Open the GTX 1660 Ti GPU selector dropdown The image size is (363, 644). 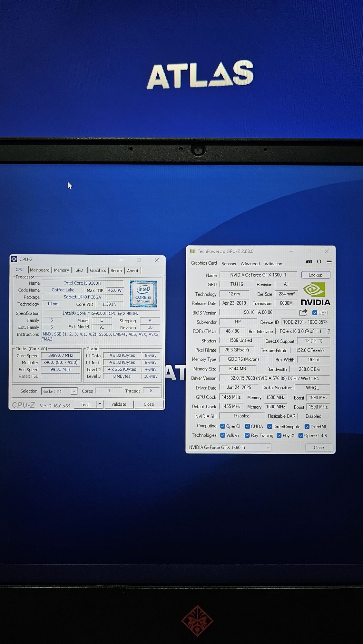[x=229, y=447]
